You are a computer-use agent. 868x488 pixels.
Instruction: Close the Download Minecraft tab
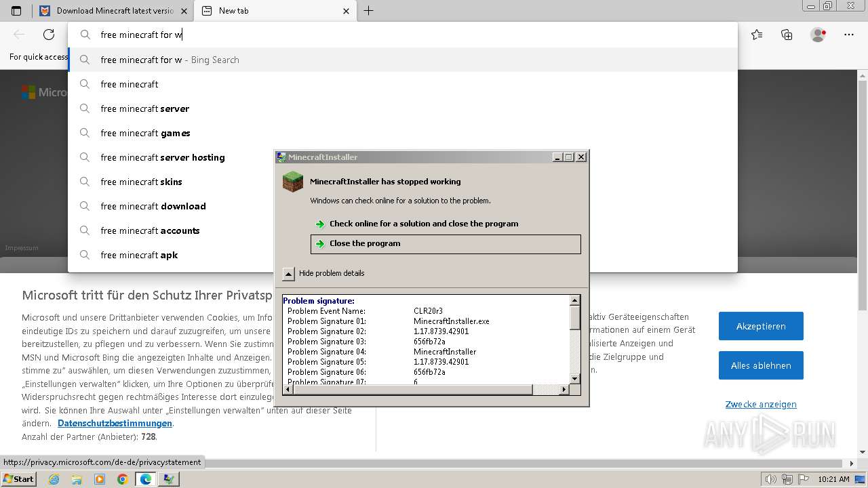[184, 11]
